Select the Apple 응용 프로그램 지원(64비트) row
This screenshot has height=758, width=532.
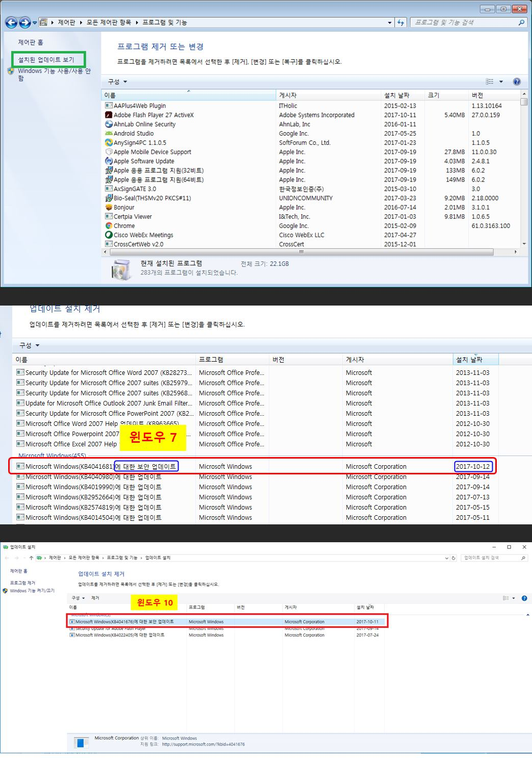tap(311, 180)
